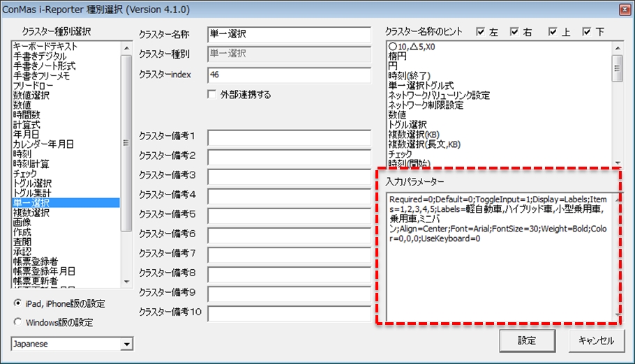The width and height of the screenshot is (635, 364).
Task: Pick ネットワーク制限設定 from hint list
Action: [426, 105]
